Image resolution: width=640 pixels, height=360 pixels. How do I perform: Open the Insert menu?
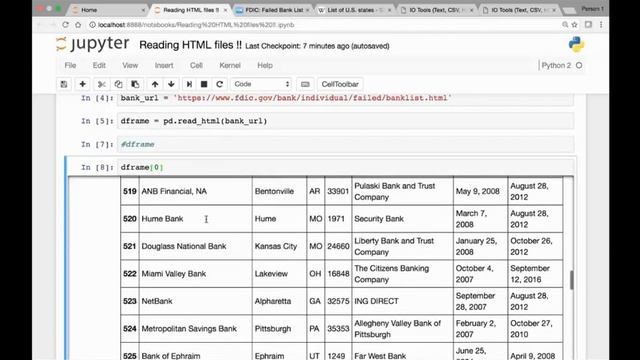tap(164, 65)
